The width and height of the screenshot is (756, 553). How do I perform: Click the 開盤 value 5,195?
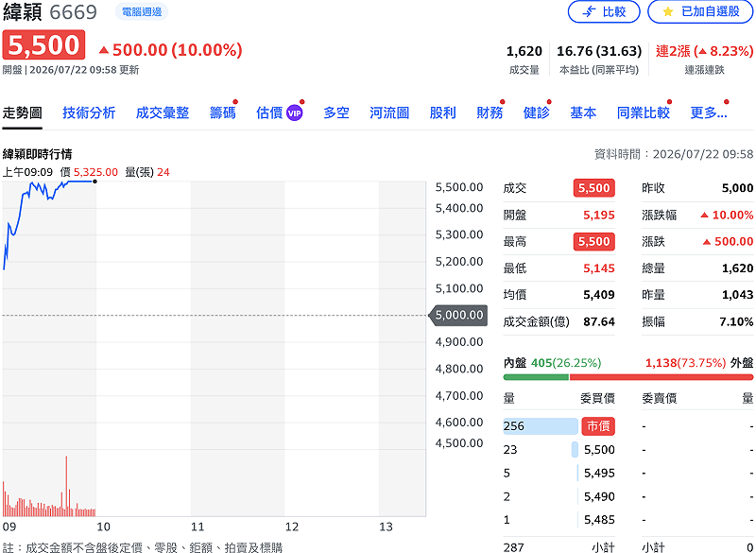pyautogui.click(x=599, y=215)
